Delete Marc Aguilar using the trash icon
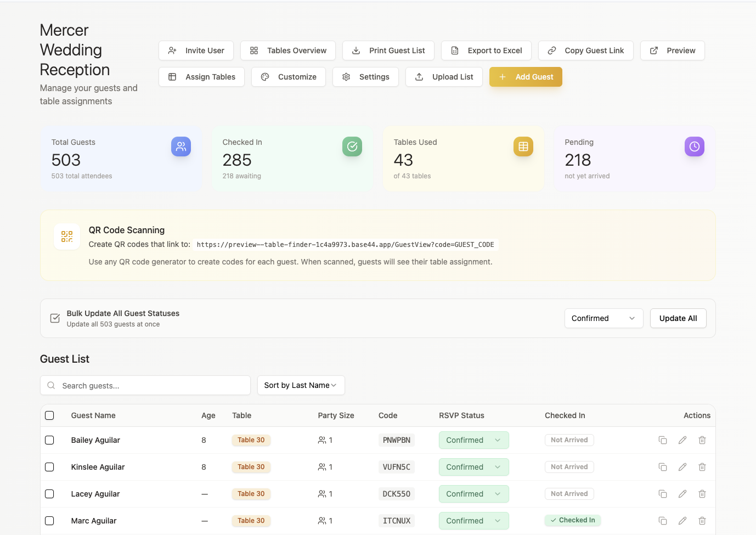The height and width of the screenshot is (535, 756). click(702, 521)
